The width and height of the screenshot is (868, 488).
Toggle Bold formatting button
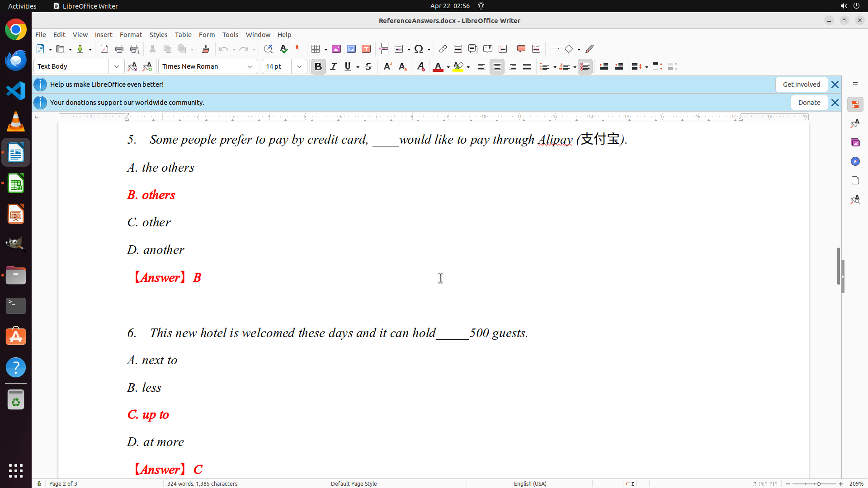[318, 66]
